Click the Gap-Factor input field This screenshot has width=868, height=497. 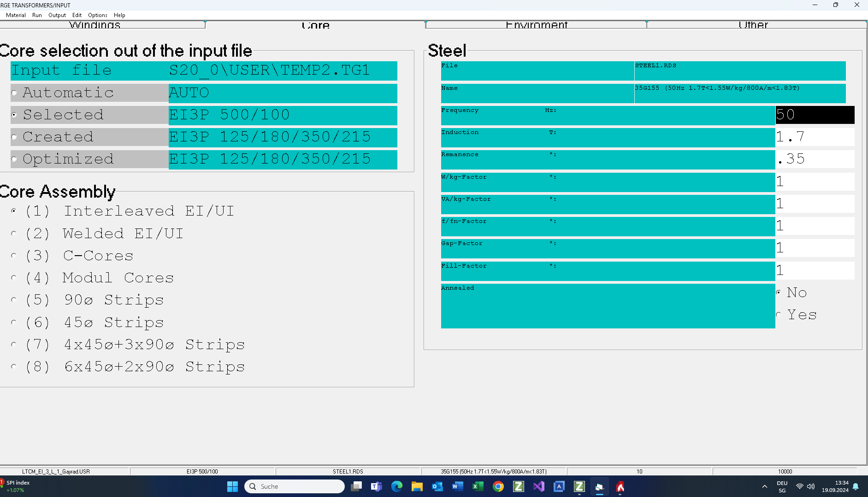point(815,248)
